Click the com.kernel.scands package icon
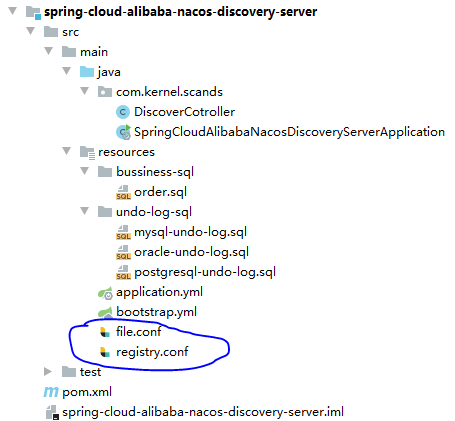This screenshot has height=421, width=455. [105, 92]
